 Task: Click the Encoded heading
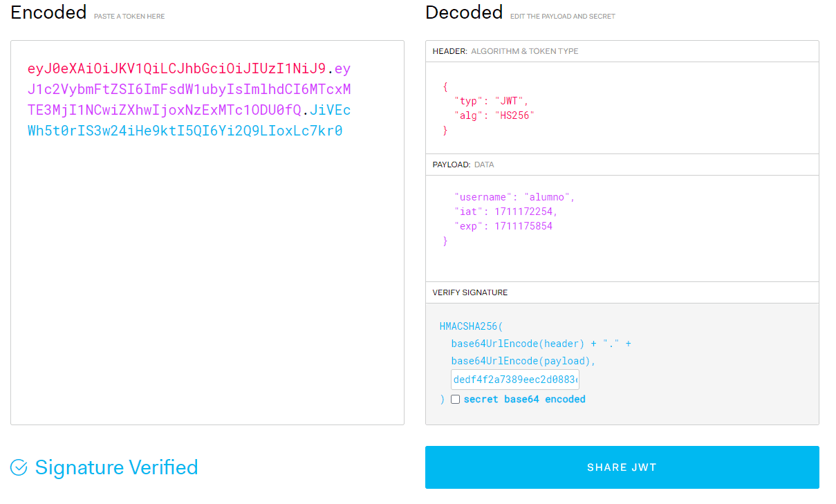[x=48, y=12]
